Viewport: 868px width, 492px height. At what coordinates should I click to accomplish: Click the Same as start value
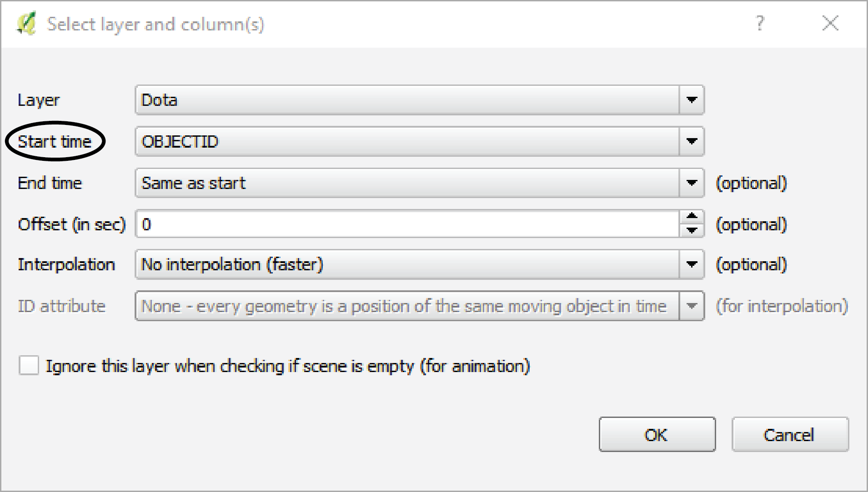(194, 183)
